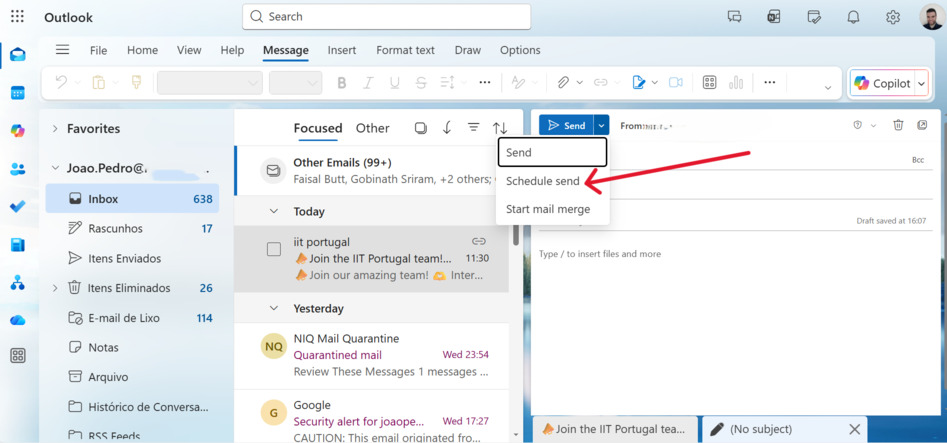Expand the Favorites folder group
Screen dimensions: 947x443
56,129
